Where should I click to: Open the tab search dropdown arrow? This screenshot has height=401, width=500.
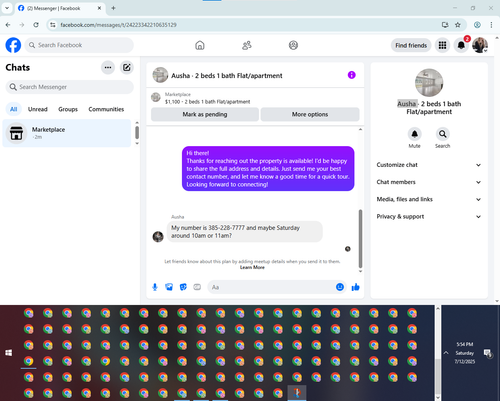point(7,8)
